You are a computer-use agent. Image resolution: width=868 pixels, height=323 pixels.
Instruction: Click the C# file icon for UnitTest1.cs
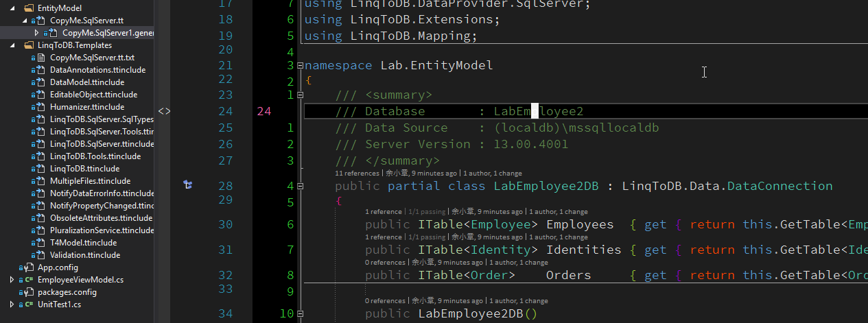(x=29, y=304)
